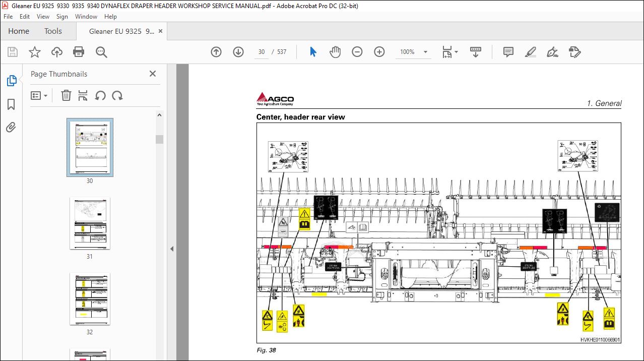Screen dimensions: 644x361
Task: Open the stamp tool icon
Action: [574, 52]
